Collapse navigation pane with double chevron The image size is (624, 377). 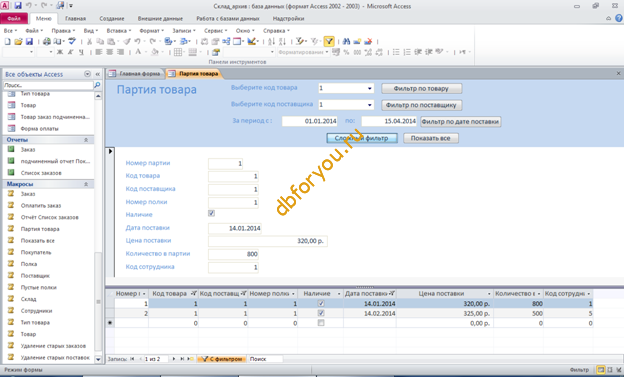pos(98,74)
